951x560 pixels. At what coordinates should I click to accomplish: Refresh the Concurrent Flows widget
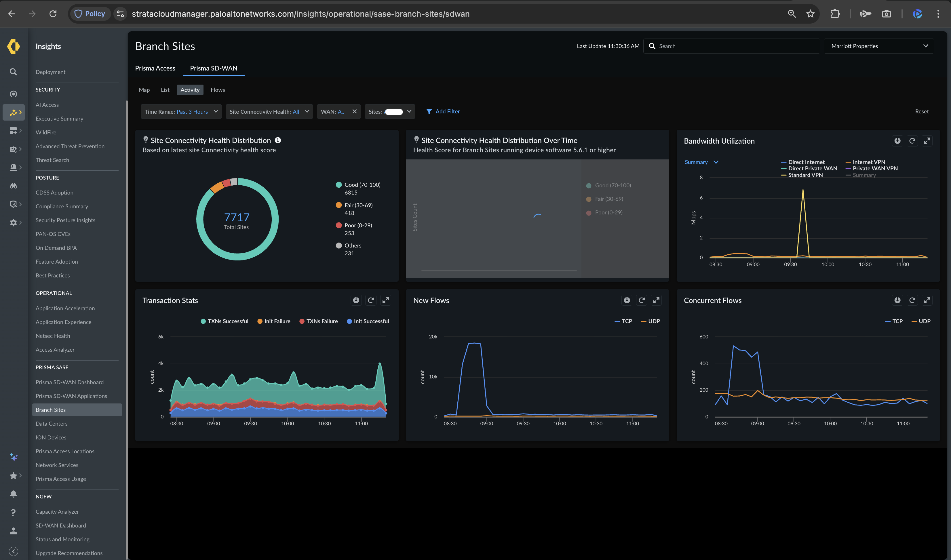pyautogui.click(x=912, y=300)
